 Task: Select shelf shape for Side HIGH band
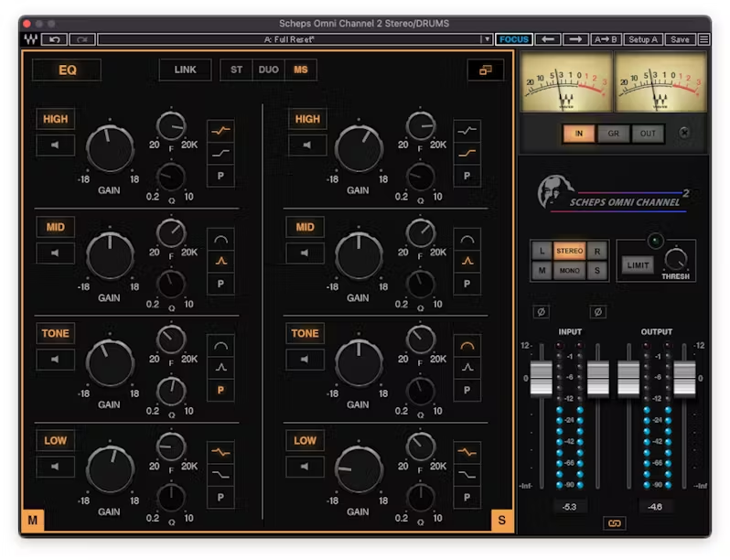point(467,153)
